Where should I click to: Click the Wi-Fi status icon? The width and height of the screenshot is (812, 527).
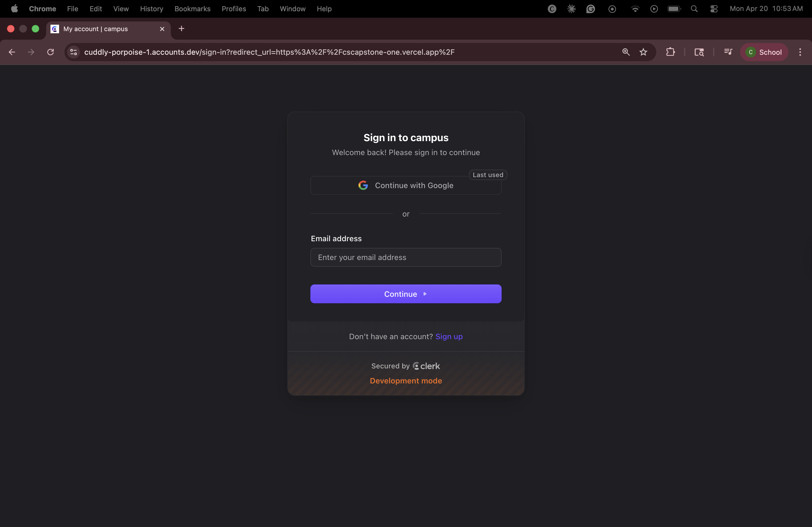click(x=635, y=9)
